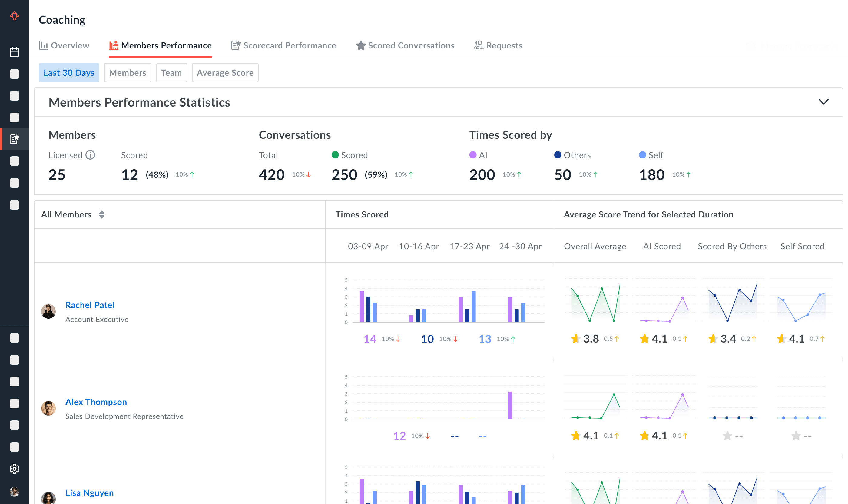Click the Licensed info icon
Image resolution: width=848 pixels, height=504 pixels.
click(x=90, y=155)
